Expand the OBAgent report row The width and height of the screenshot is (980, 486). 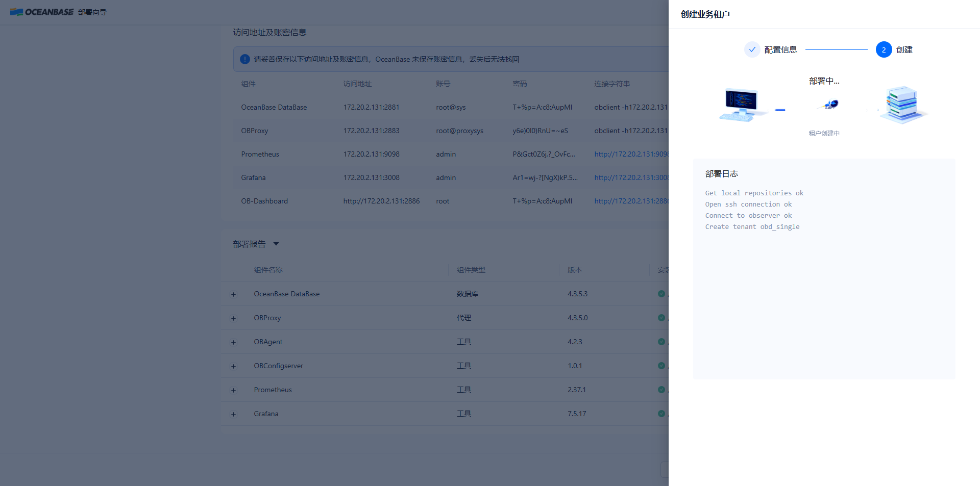(233, 342)
